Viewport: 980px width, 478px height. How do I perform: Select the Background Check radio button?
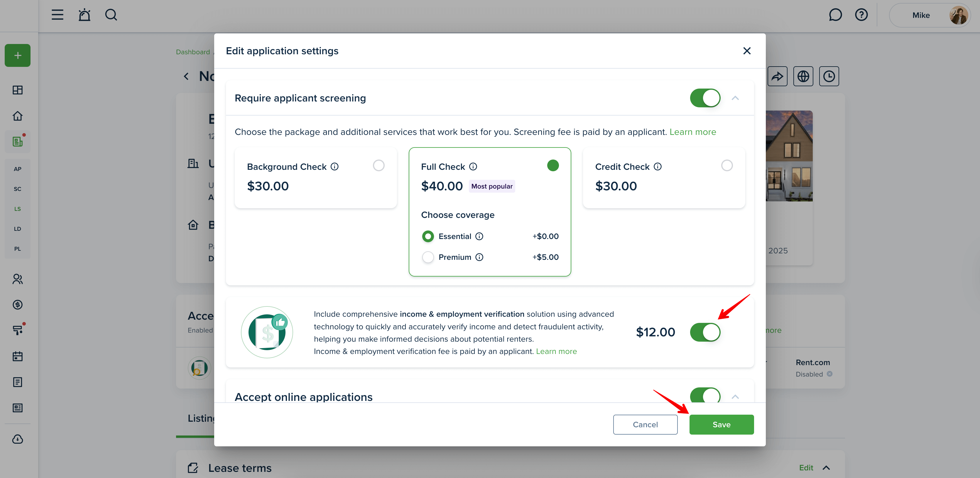379,165
